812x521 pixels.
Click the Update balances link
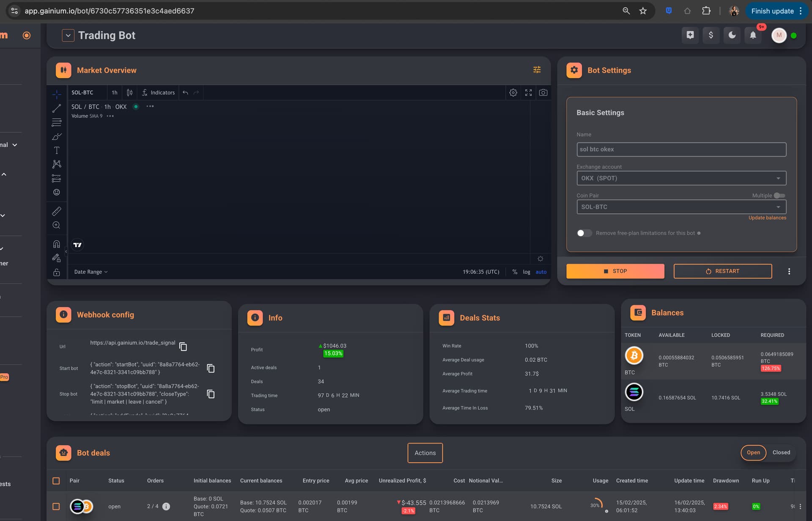point(767,218)
